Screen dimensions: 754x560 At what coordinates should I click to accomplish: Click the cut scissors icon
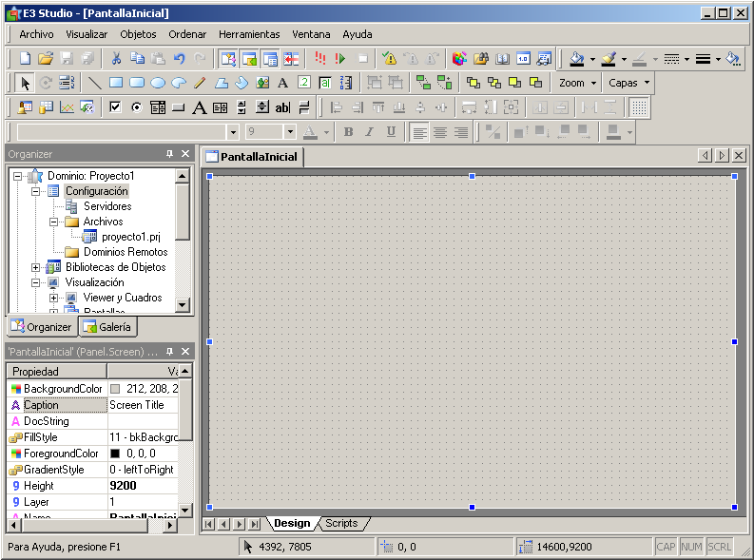(x=116, y=59)
